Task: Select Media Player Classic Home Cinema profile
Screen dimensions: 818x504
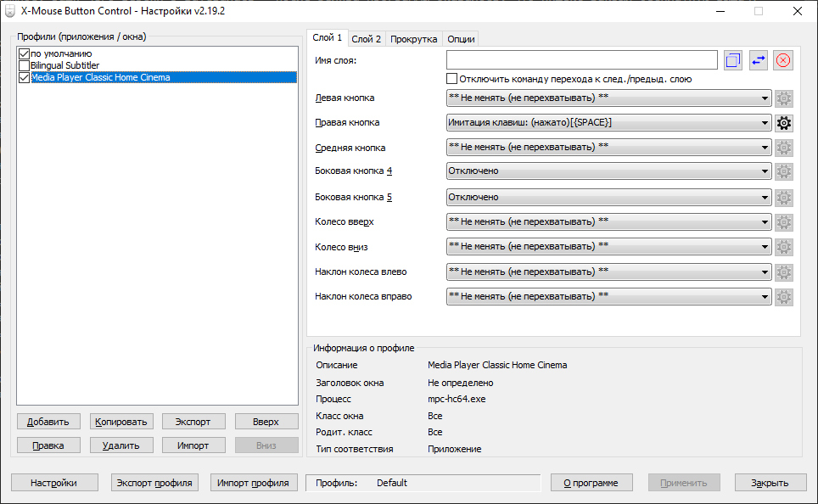Action: tap(100, 77)
